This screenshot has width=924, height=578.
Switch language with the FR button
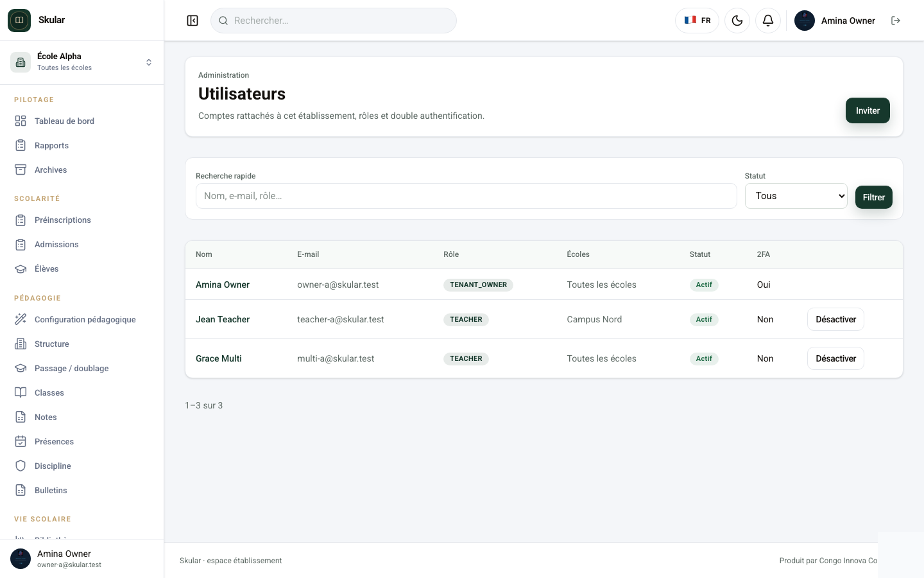697,21
